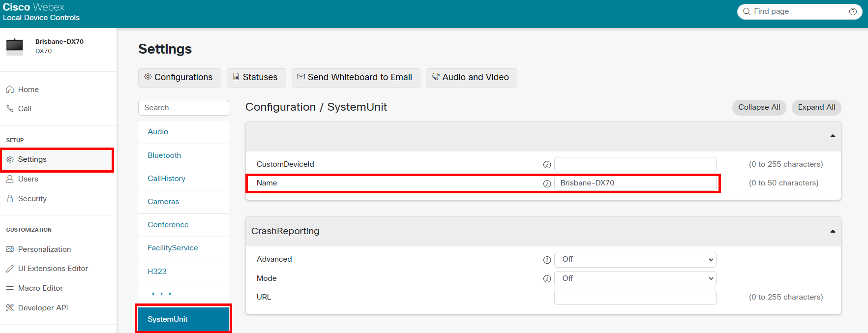Viewport: 868px width, 333px height.
Task: Switch to the Statuses tab
Action: [256, 78]
